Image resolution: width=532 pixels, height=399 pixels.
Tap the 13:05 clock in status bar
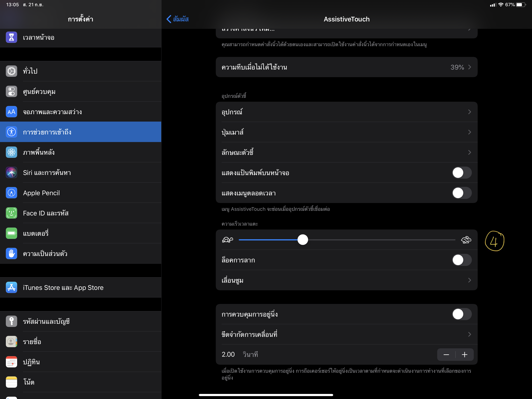[x=12, y=4]
